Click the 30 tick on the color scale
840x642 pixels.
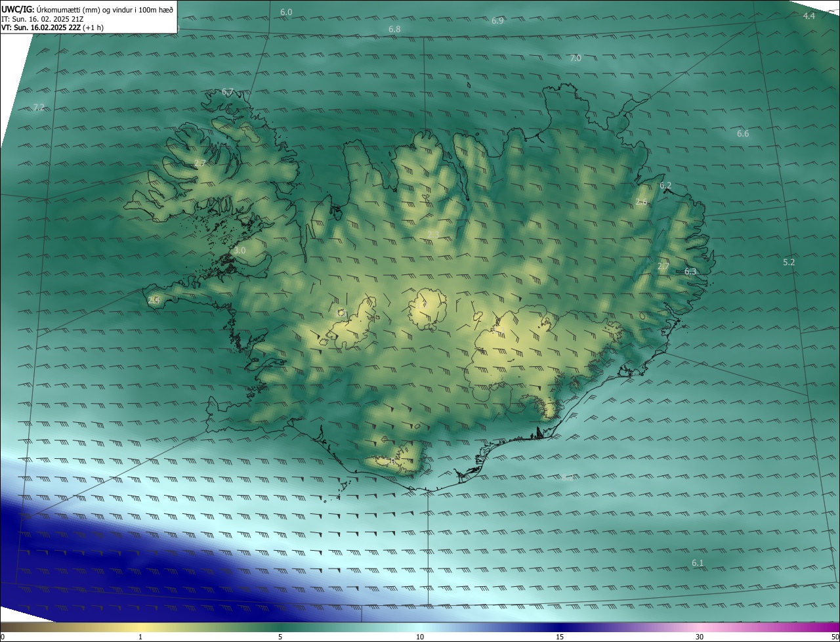point(700,637)
